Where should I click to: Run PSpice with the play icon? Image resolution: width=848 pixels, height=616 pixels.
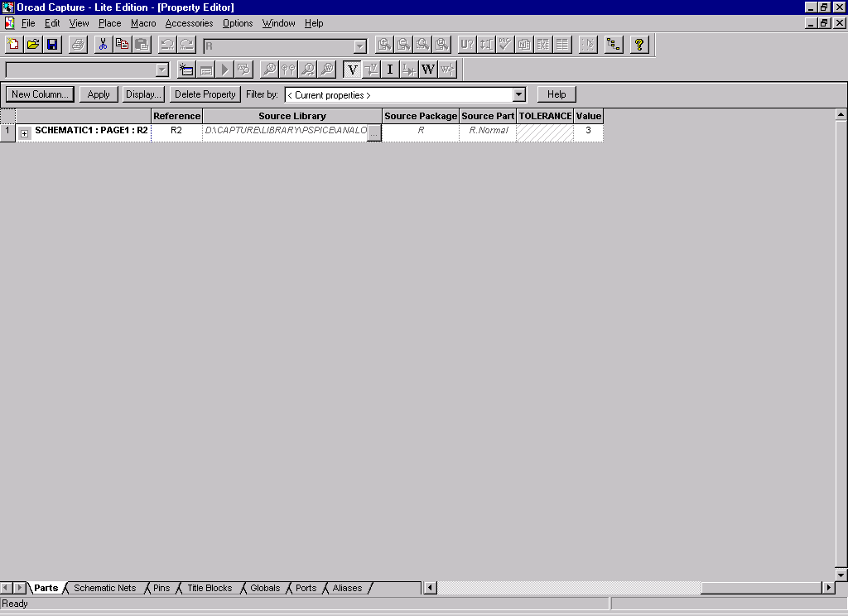coord(225,70)
